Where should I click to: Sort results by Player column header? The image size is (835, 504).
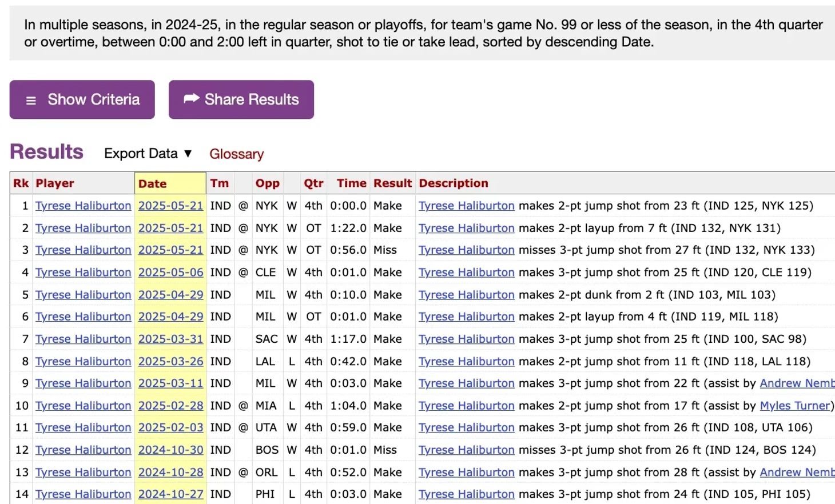[x=55, y=183]
